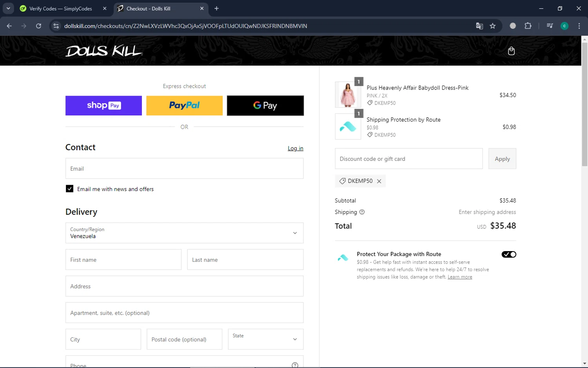Pay with Google Pay
Screen dimensions: 588x368
click(265, 106)
